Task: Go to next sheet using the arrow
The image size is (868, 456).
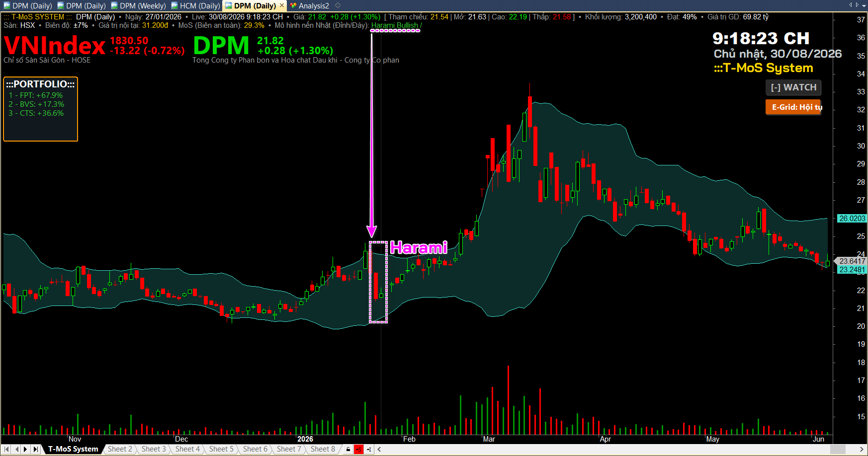Action: click(x=26, y=449)
